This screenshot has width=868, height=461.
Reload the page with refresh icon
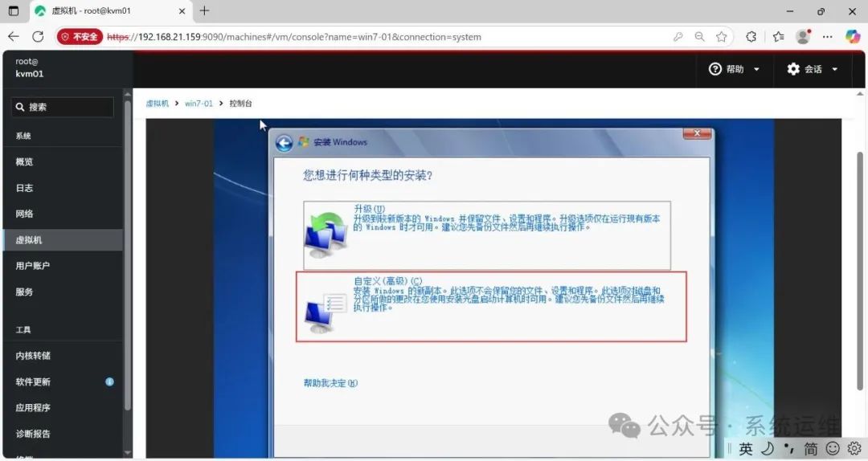[x=38, y=36]
